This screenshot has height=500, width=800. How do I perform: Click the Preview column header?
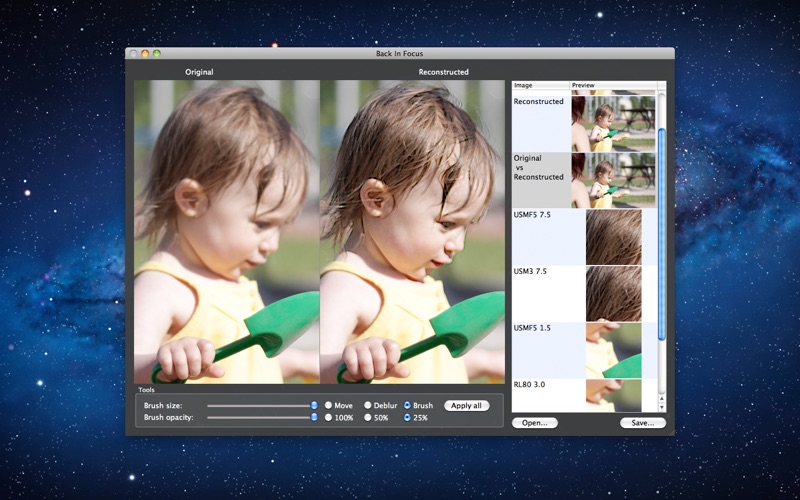point(612,86)
